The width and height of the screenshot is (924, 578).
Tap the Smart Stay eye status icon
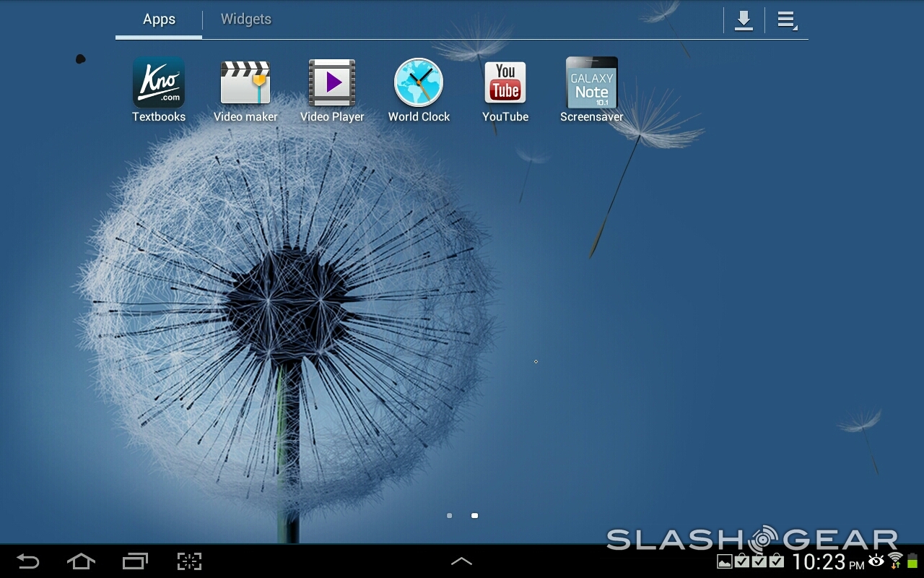(876, 561)
